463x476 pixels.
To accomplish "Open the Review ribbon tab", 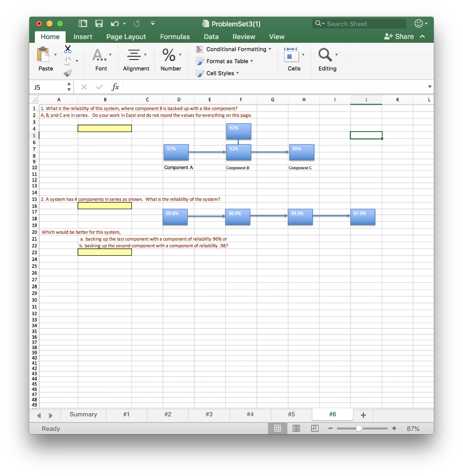I will click(x=244, y=37).
